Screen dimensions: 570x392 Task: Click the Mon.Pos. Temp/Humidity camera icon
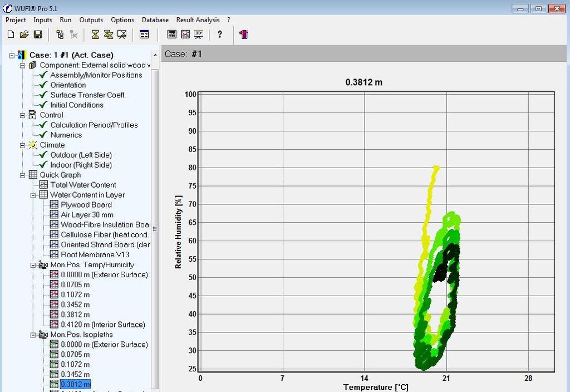click(43, 264)
